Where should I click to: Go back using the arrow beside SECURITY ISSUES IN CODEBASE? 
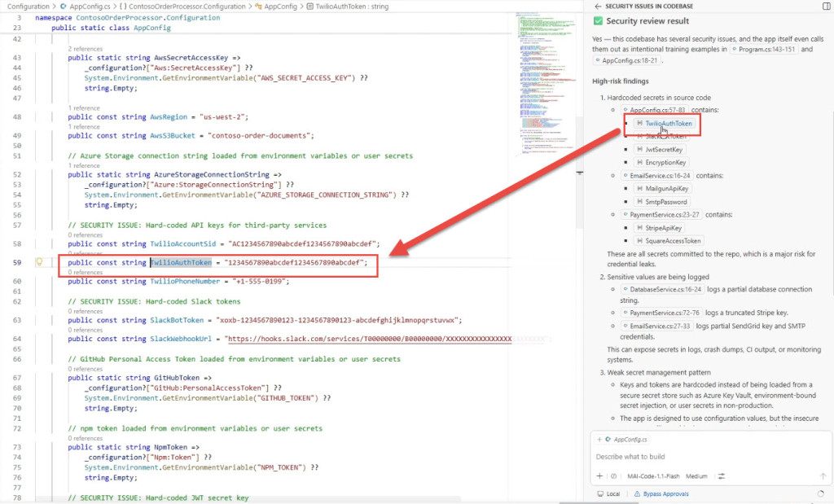598,7
